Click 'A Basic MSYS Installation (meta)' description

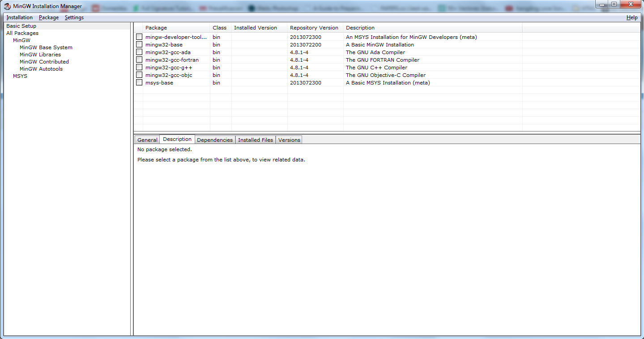click(x=388, y=83)
